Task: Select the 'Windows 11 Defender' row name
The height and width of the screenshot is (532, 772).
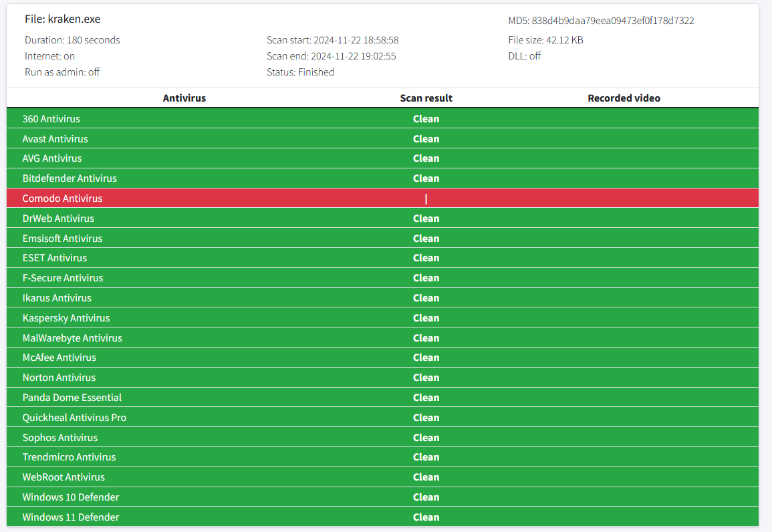Action: 71,517
